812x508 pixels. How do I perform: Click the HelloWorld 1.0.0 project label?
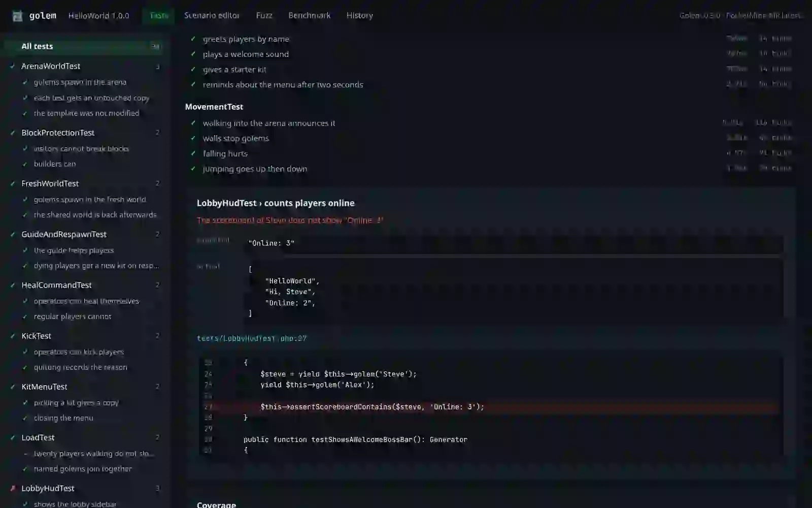point(99,16)
